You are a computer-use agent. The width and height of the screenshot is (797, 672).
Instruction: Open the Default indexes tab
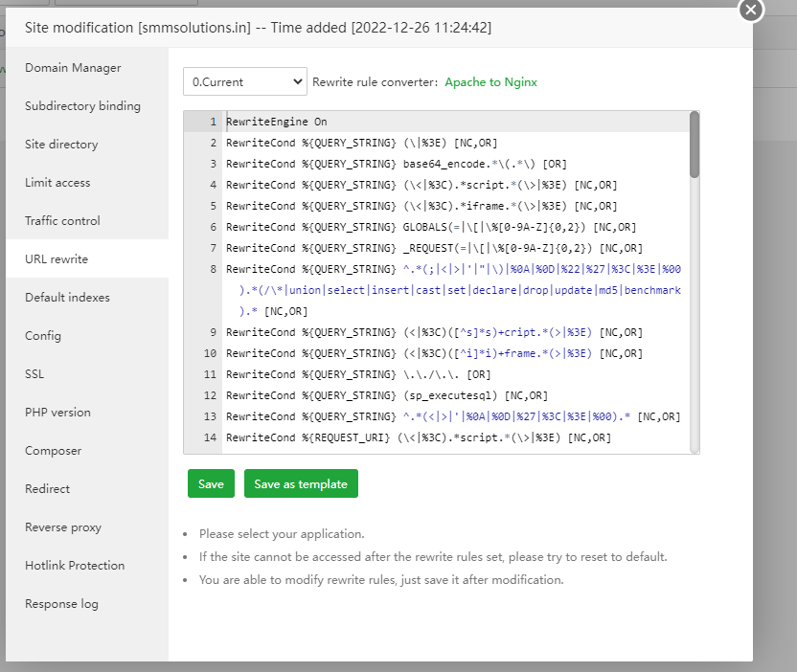tap(67, 298)
